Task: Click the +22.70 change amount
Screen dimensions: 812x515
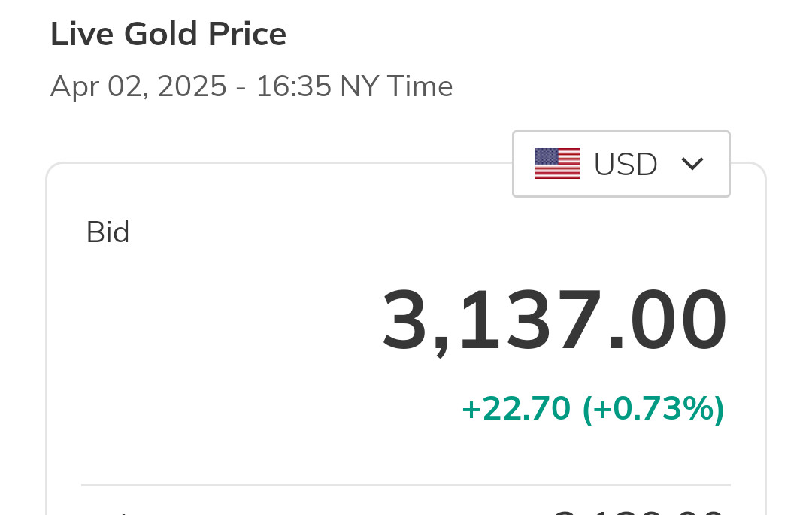Action: coord(516,409)
